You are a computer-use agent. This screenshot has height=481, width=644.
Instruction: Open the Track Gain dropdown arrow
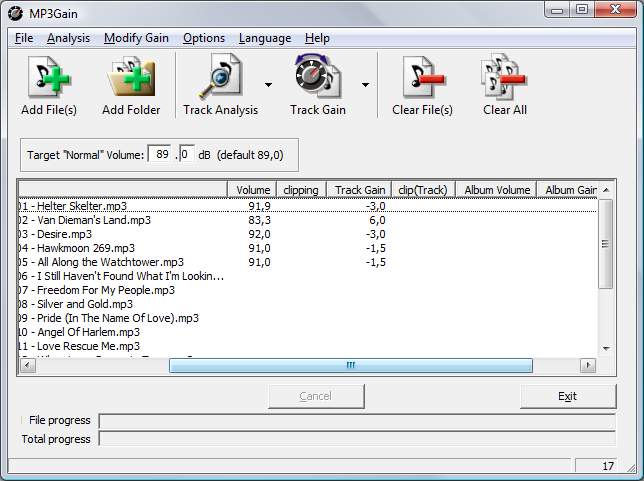point(365,85)
